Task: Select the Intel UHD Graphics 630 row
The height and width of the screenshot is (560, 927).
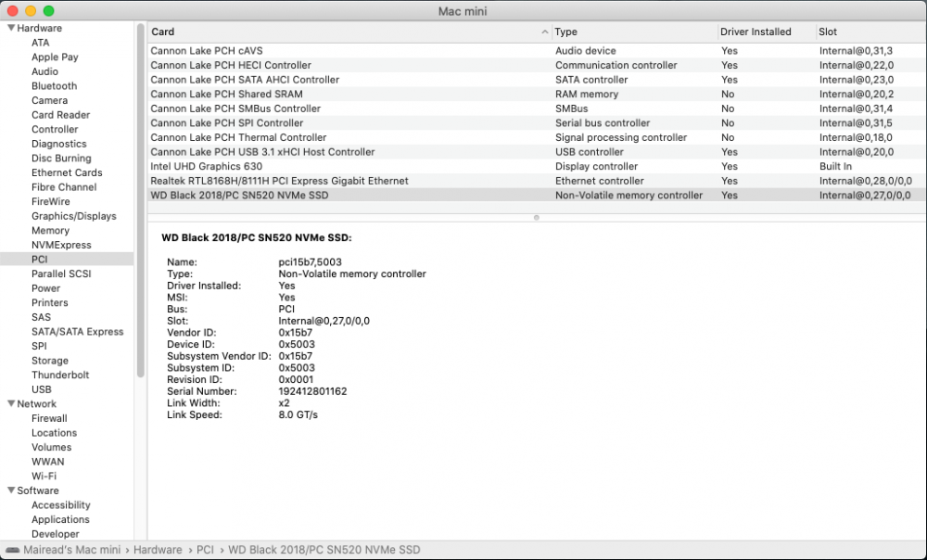Action: click(x=536, y=166)
